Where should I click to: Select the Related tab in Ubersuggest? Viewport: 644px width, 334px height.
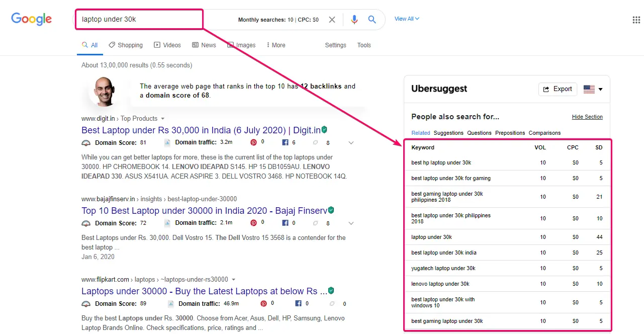pos(421,133)
